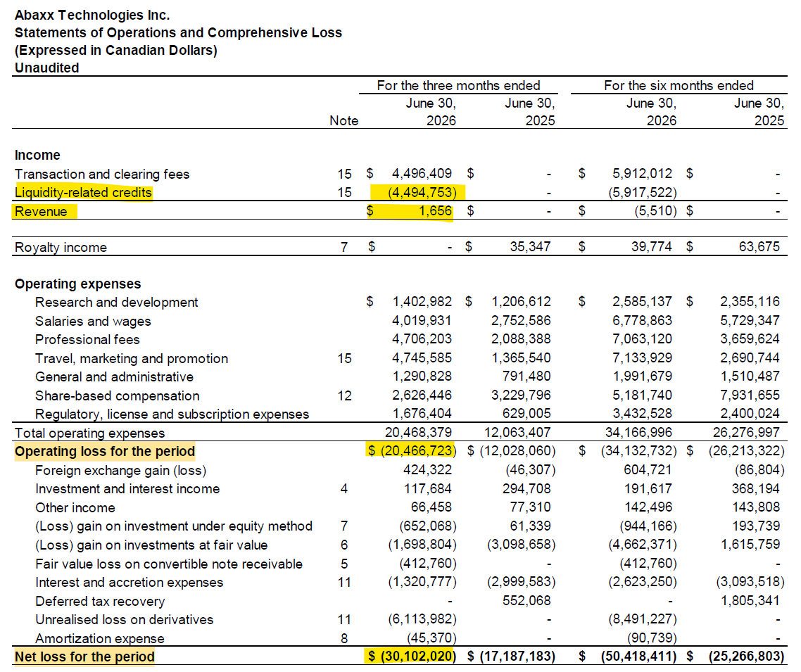Click 'Professional fees' row label

87,340
